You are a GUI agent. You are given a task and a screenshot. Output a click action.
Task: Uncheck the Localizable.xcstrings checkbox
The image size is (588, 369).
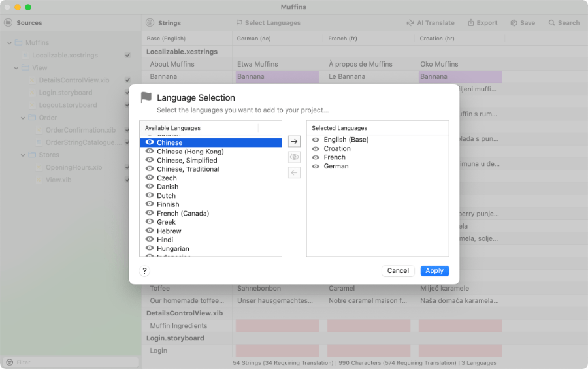(127, 56)
